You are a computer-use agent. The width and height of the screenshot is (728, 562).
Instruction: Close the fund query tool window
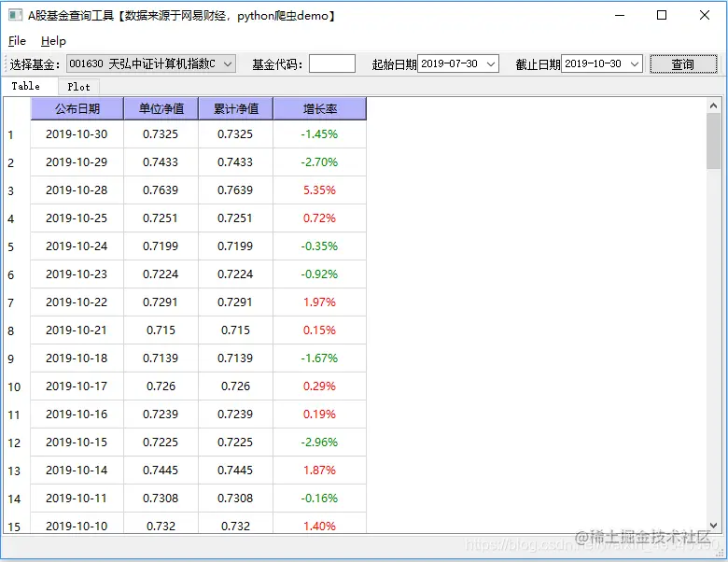(705, 15)
